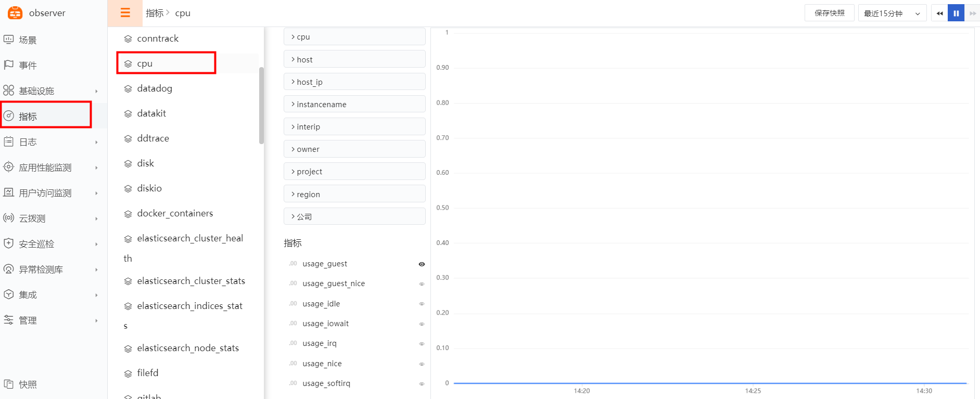Click the 指标 breadcrumb link
The image size is (980, 399).
(155, 13)
